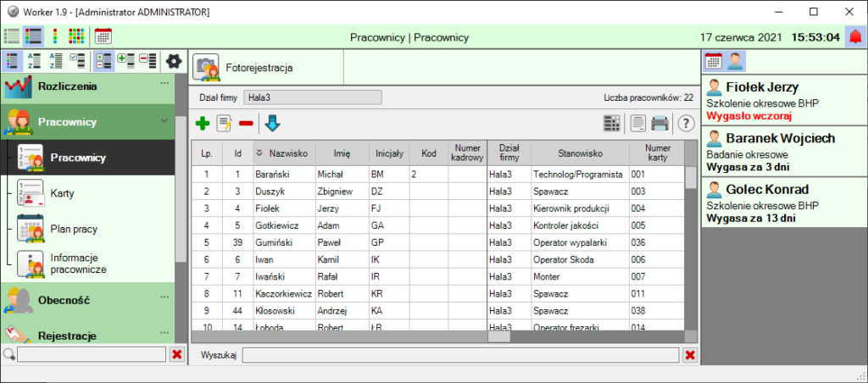Delete employee with red minus
This screenshot has width=868, height=383.
[246, 124]
